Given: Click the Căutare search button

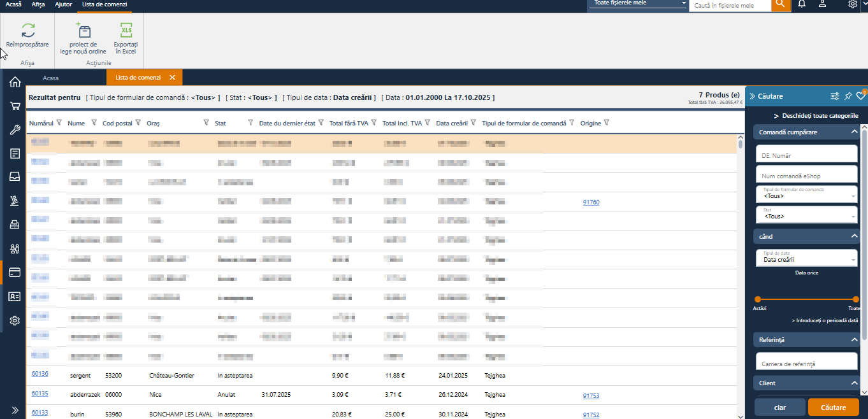Looking at the screenshot, I should coord(833,407).
